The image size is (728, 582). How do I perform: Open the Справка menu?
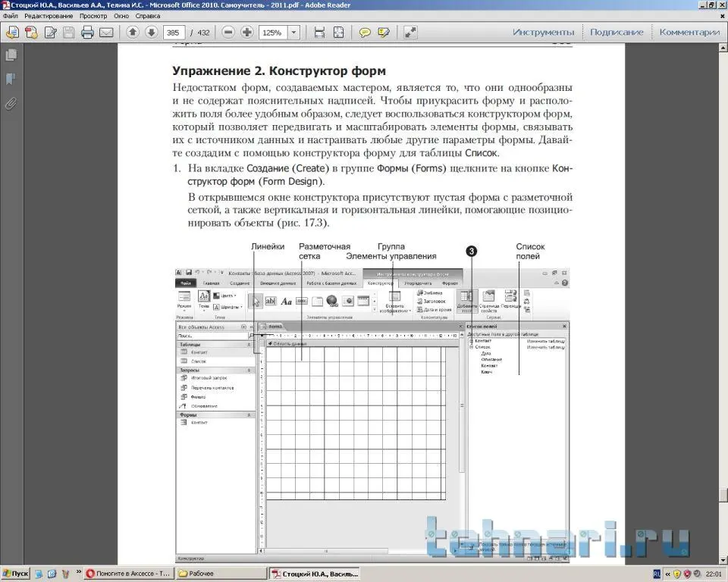point(148,16)
